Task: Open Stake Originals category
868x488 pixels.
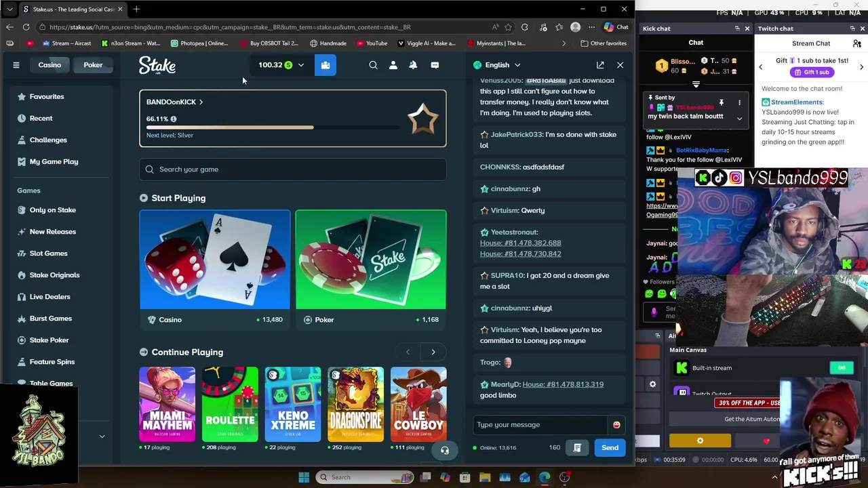Action: 54,275
